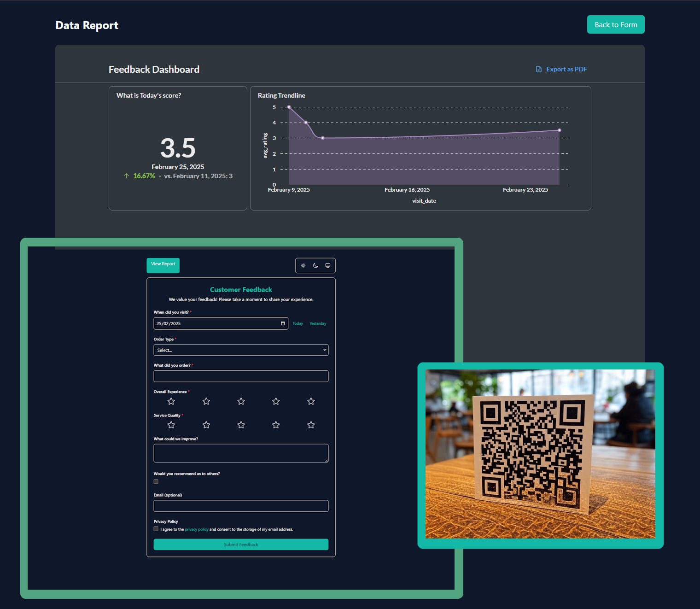Rate Service Quality three stars
Viewport: 700px width, 609px height.
click(241, 425)
